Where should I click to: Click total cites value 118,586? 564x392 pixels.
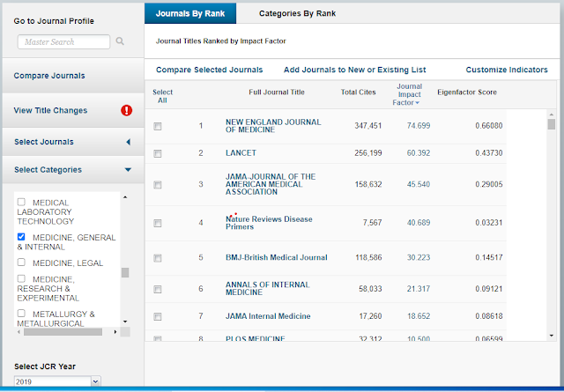[368, 257]
